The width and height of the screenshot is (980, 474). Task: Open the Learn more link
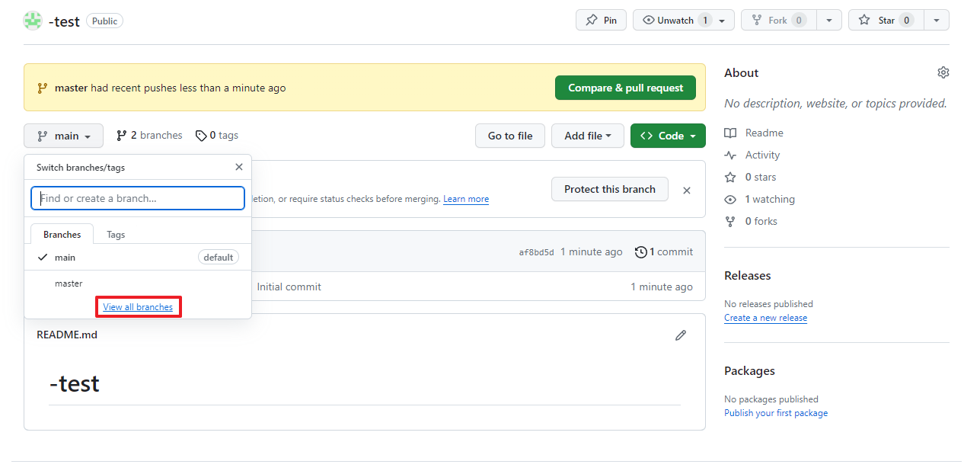click(466, 199)
